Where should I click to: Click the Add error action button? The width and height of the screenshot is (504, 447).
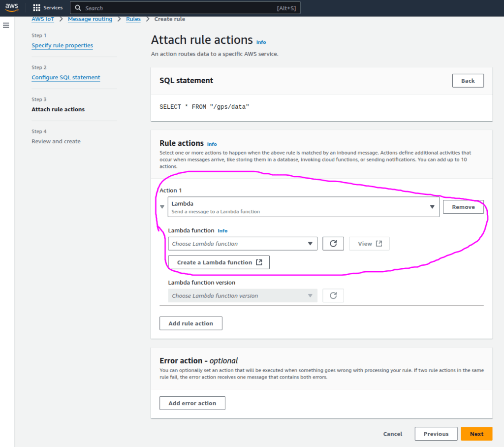coord(192,403)
